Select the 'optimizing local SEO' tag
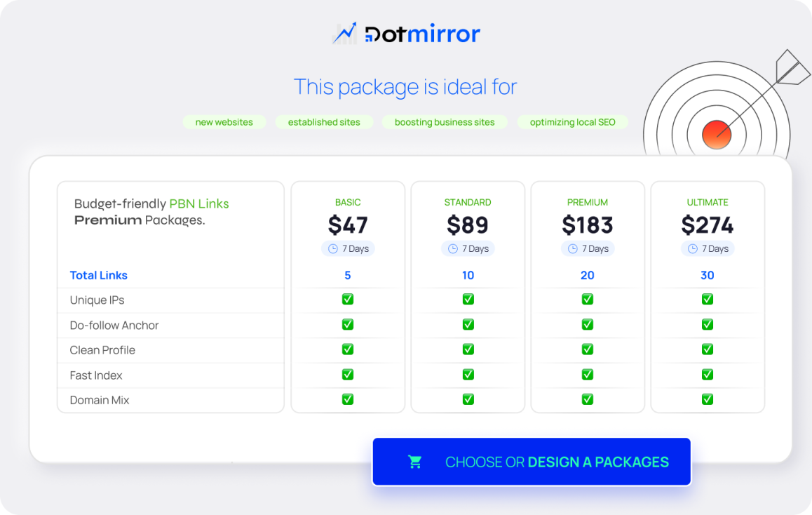The height and width of the screenshot is (515, 812). pyautogui.click(x=573, y=122)
